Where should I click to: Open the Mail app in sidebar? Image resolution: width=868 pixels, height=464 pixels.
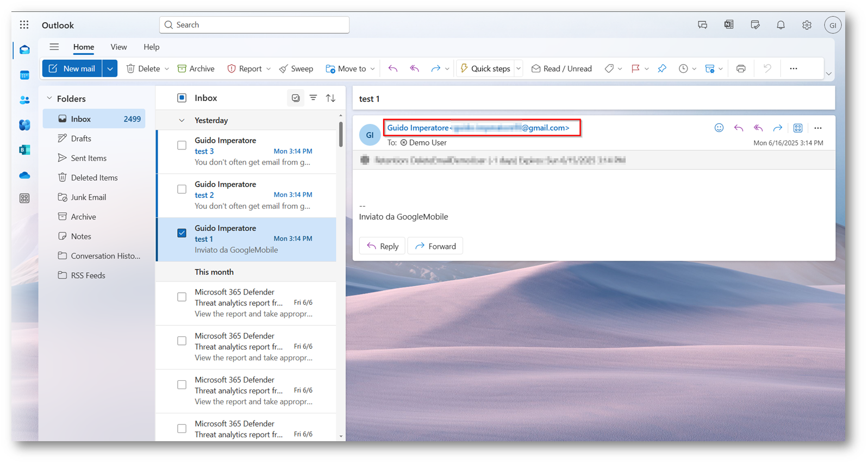point(24,50)
